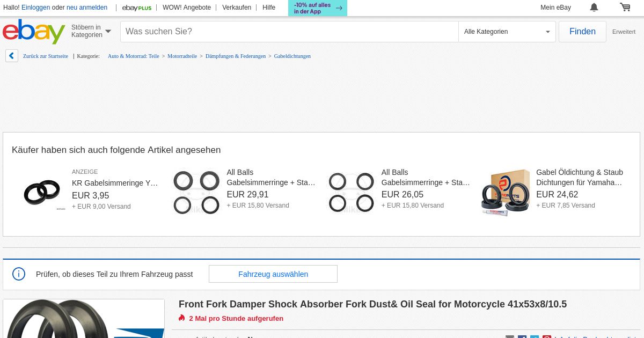Image resolution: width=644 pixels, height=338 pixels.
Task: Click the EUR 3,95 price
Action: [90, 196]
